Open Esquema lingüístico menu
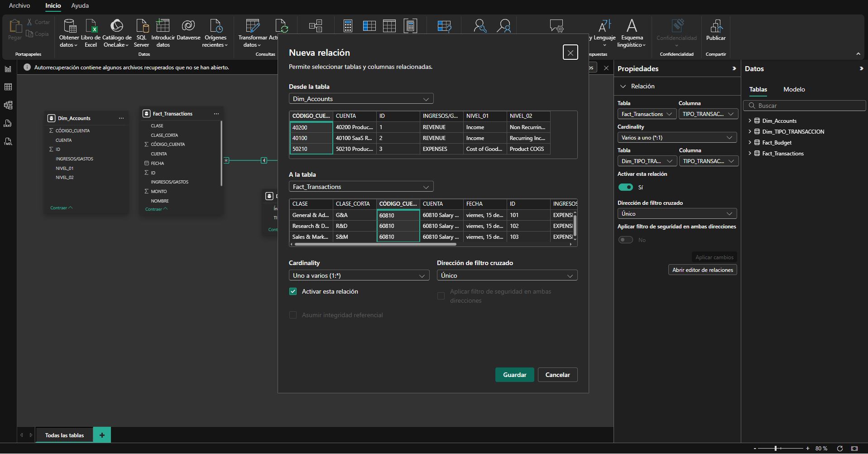868x454 pixels. pos(632,34)
